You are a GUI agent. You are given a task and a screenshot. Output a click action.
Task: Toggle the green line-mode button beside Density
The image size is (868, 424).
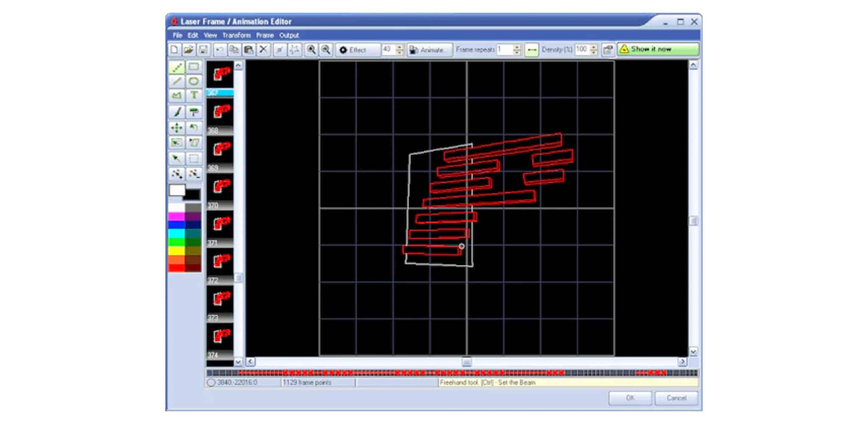(x=531, y=50)
